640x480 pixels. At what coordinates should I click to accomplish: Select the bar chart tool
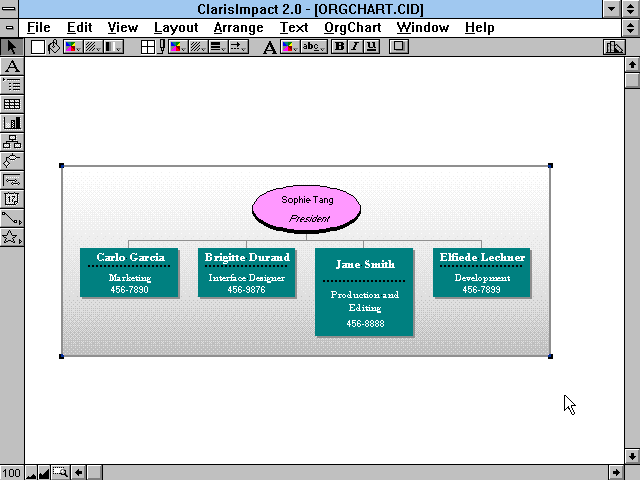click(12, 123)
